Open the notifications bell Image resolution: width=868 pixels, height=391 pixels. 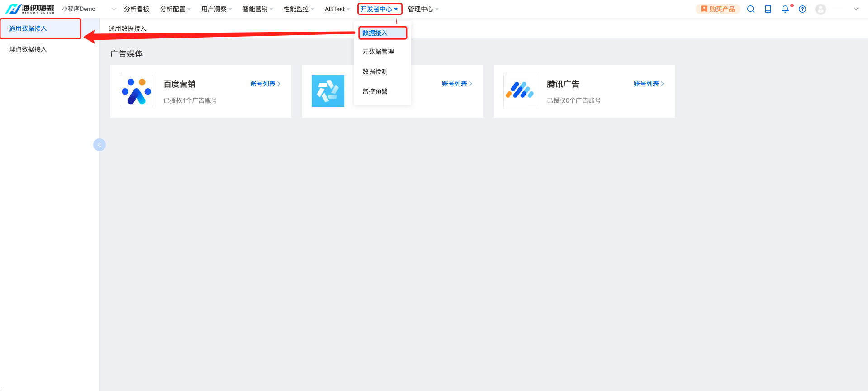click(785, 9)
